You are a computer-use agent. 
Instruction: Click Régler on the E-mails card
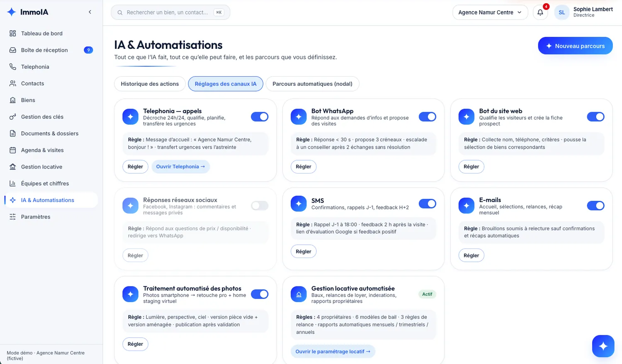click(x=471, y=256)
